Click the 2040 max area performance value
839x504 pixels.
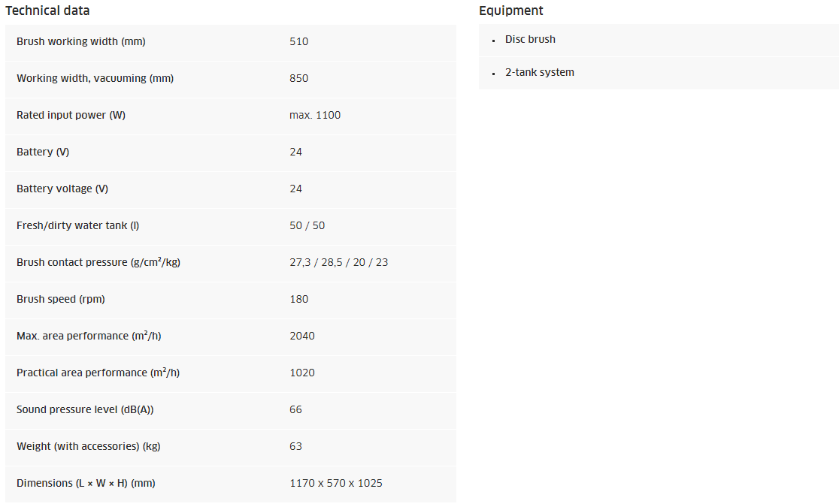click(301, 336)
